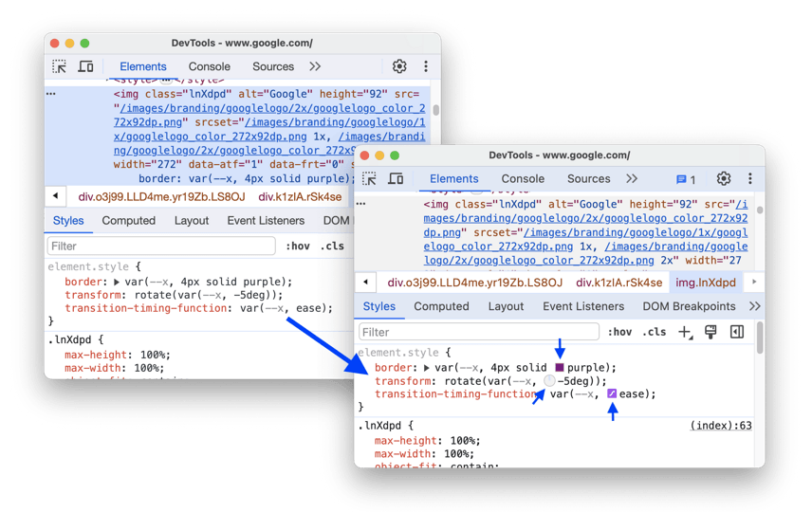Open Event Listeners tab in front window

click(583, 306)
